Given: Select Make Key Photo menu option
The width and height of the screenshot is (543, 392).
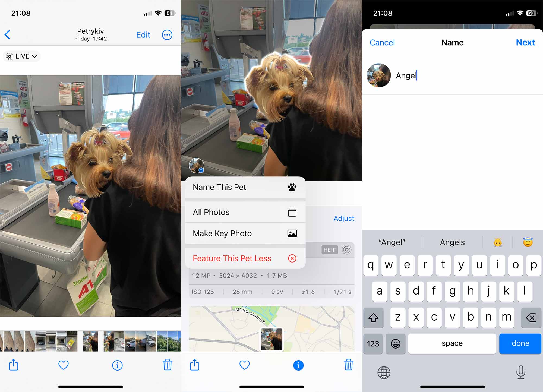Looking at the screenshot, I should [x=245, y=233].
